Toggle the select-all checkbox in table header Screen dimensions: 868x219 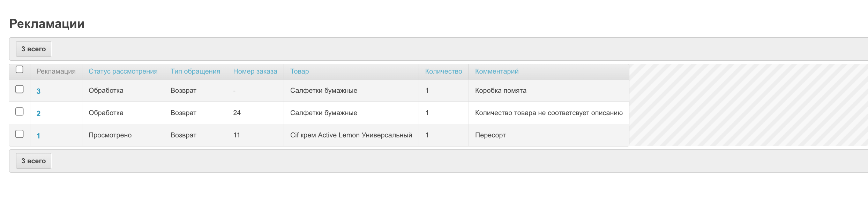tap(20, 70)
